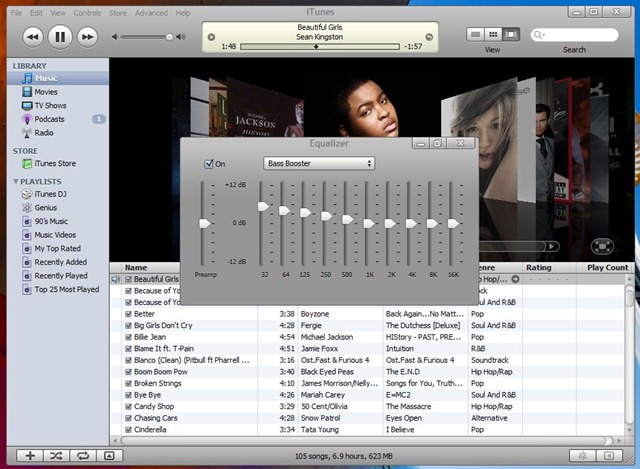The image size is (640, 469).
Task: Uncheck the Cinderella checkbox
Action: 128,429
